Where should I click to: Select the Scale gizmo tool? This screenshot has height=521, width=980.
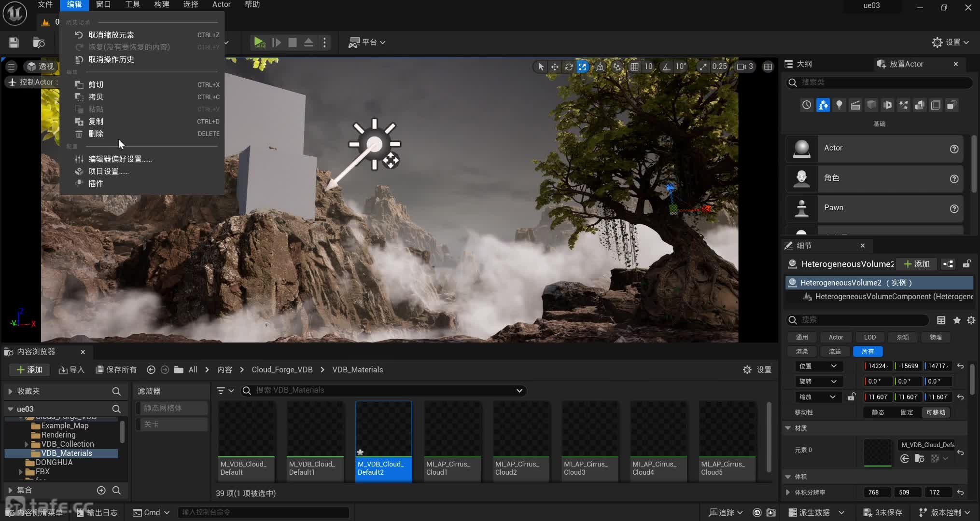pos(583,67)
